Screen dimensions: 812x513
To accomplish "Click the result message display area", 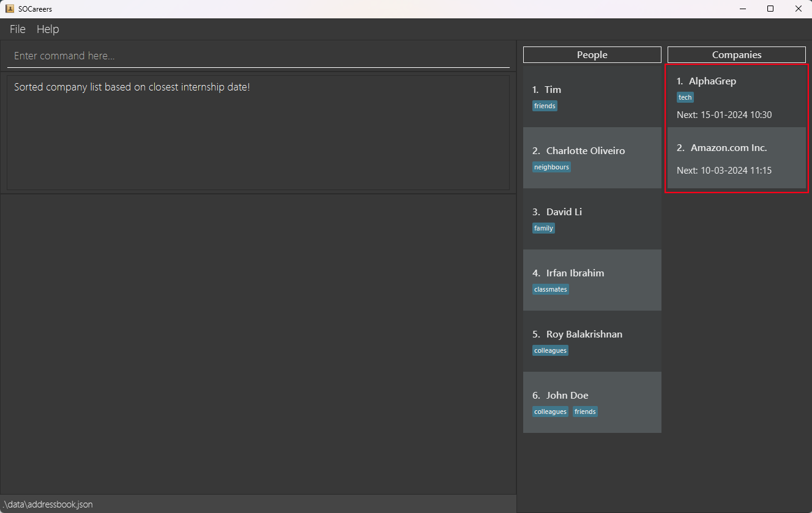I will point(258,132).
